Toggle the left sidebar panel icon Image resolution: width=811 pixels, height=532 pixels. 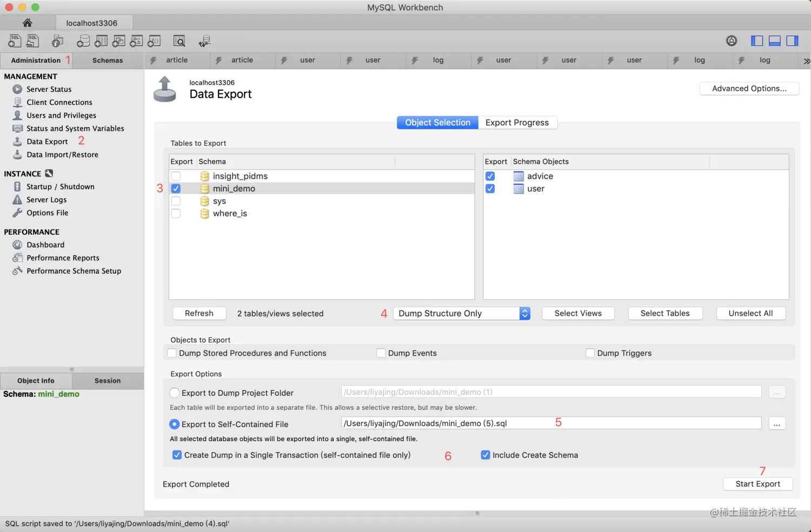[757, 41]
